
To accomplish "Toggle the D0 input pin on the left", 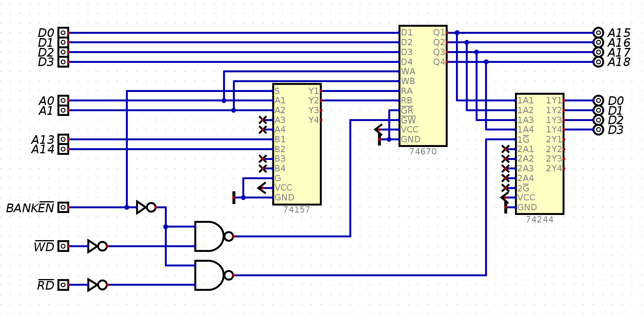I will point(63,33).
